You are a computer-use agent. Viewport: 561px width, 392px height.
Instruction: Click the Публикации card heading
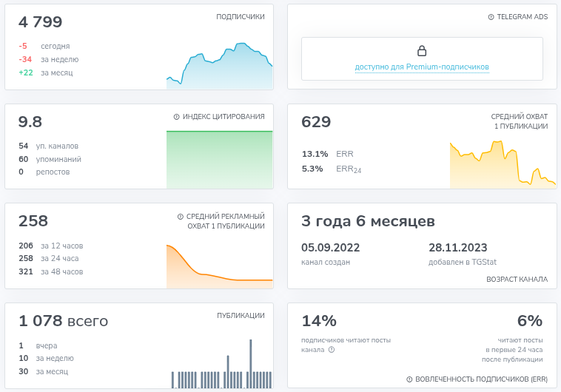tap(241, 316)
